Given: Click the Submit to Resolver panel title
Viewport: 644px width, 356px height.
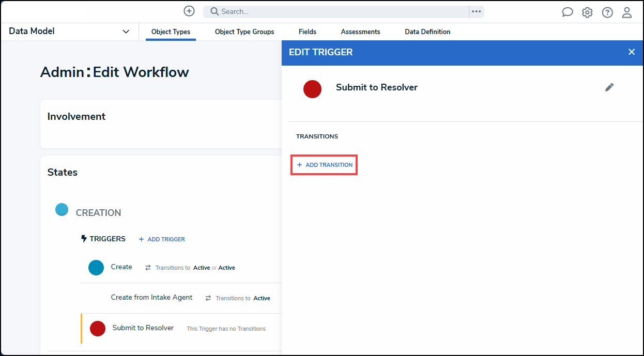Looking at the screenshot, I should point(377,87).
